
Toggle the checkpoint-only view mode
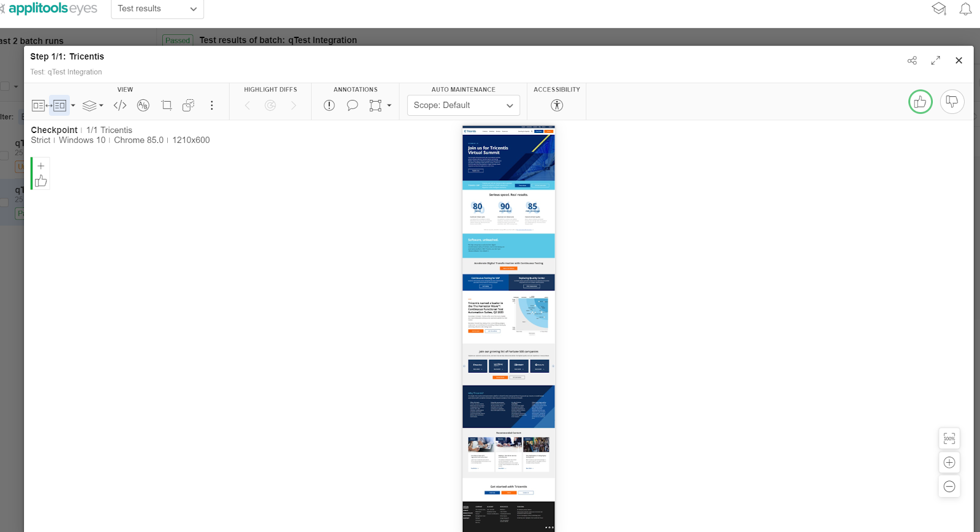pos(59,105)
